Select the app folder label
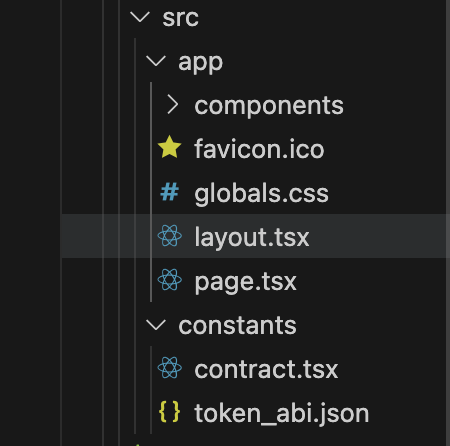 [x=200, y=63]
